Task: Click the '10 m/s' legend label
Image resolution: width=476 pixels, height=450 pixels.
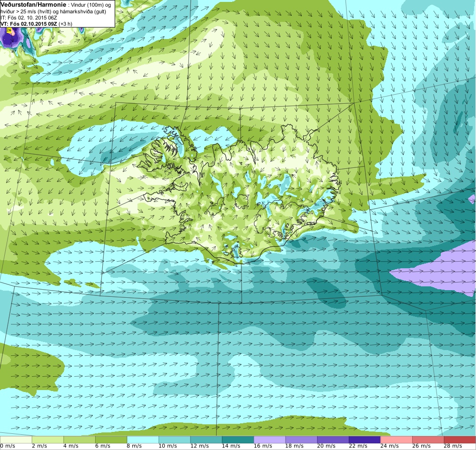Action: [x=168, y=446]
